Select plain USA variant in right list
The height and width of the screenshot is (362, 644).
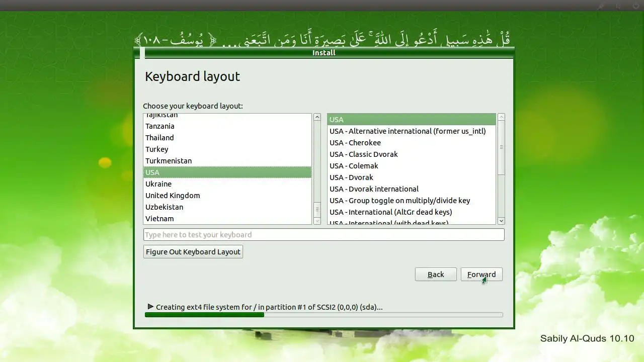click(412, 120)
